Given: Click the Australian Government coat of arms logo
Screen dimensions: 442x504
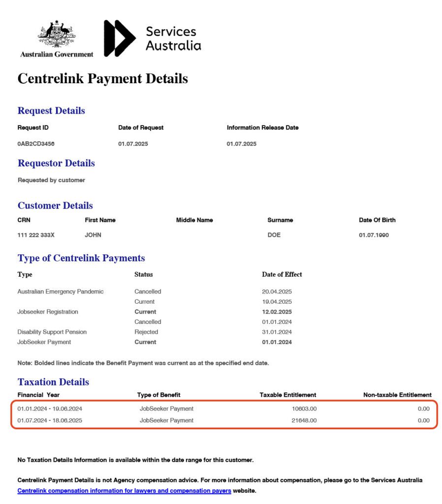Looking at the screenshot, I should click(x=57, y=33).
